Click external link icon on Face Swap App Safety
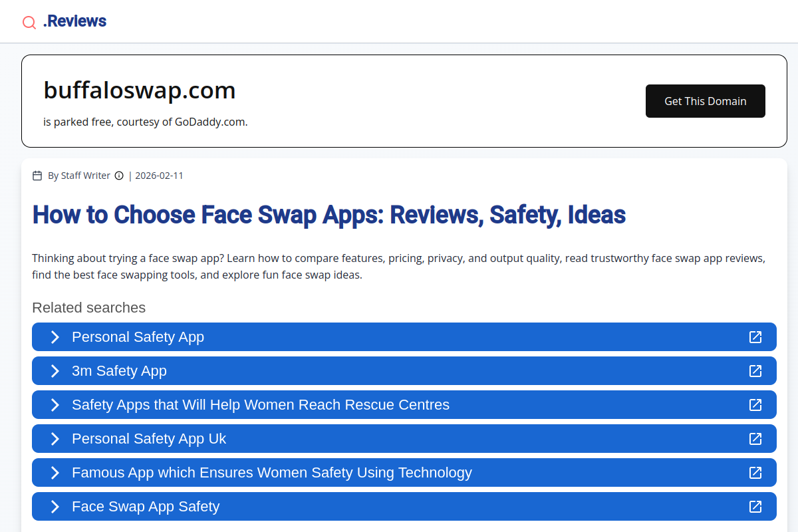The height and width of the screenshot is (532, 798). (755, 507)
